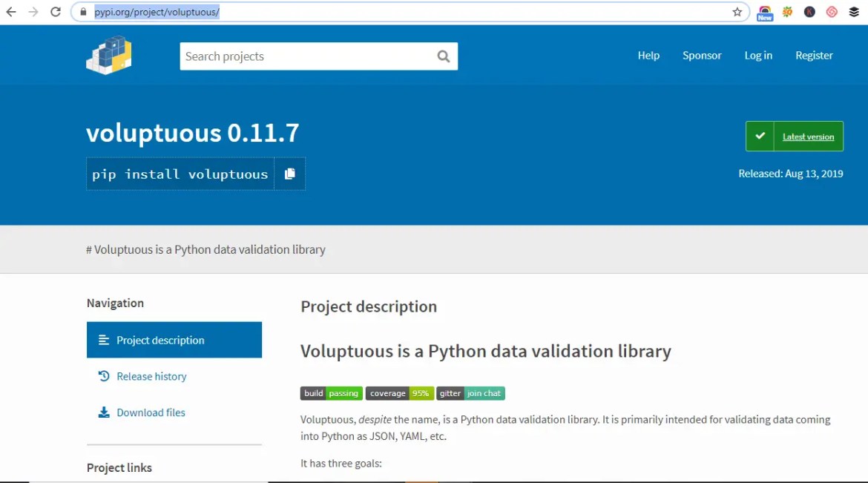Click the dark circular K extension icon
Viewport: 868px width, 483px height.
point(809,12)
